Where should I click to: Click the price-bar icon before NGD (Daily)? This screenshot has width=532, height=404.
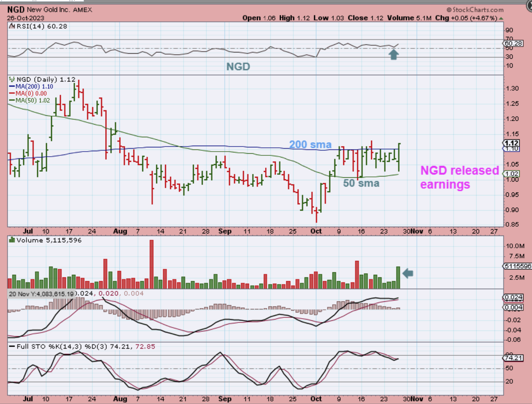click(12, 79)
